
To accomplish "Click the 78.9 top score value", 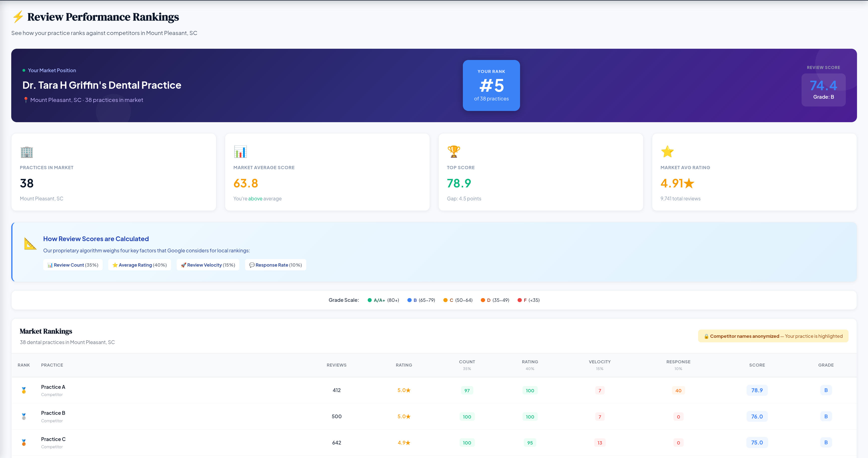I will tap(459, 183).
